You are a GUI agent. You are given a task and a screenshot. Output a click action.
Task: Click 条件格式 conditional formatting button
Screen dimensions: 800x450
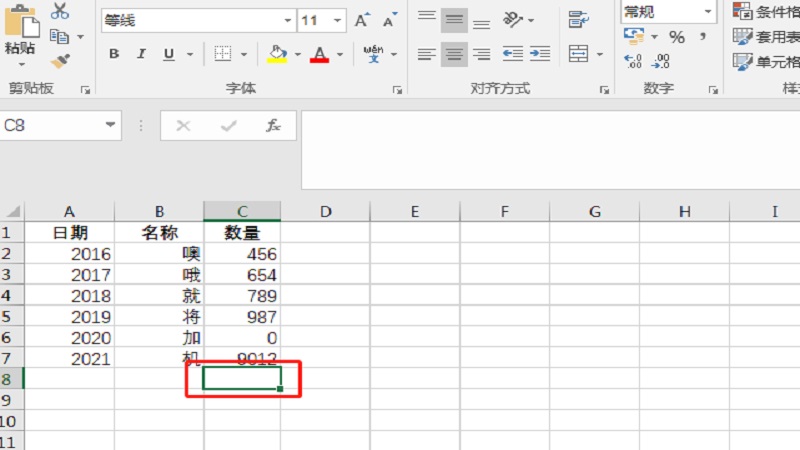766,11
